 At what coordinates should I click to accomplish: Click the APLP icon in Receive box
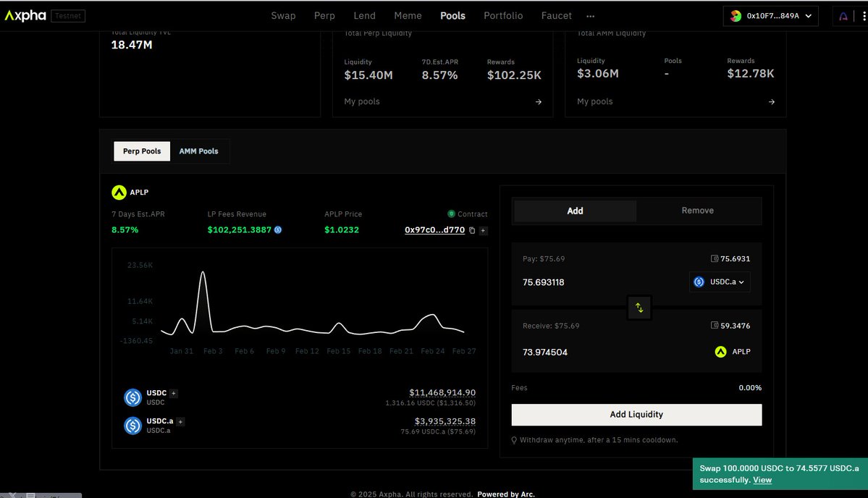pos(721,351)
